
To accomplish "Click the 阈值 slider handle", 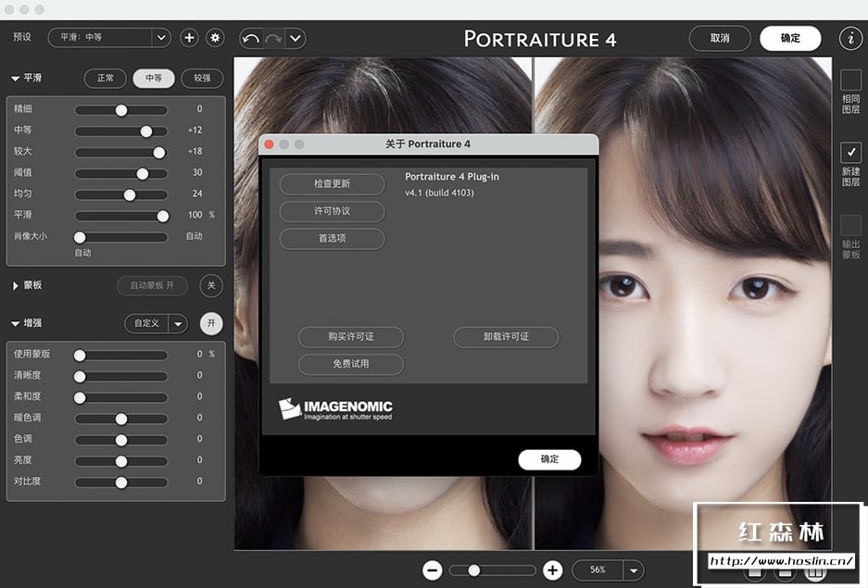I will click(x=143, y=173).
